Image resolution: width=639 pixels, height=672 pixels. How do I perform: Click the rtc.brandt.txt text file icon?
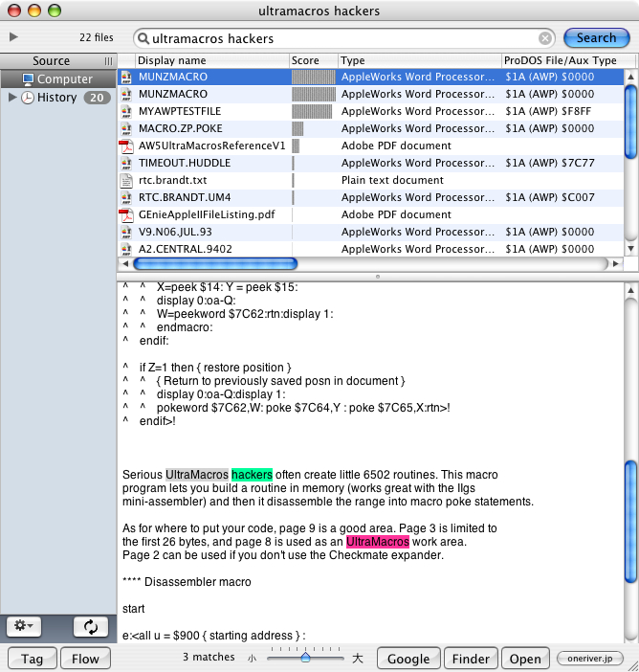pyautogui.click(x=125, y=180)
